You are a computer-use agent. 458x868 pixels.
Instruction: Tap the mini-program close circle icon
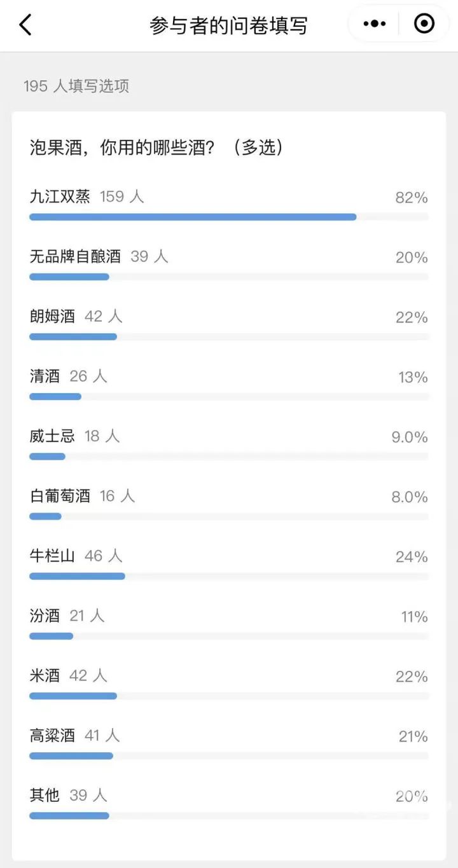(424, 24)
